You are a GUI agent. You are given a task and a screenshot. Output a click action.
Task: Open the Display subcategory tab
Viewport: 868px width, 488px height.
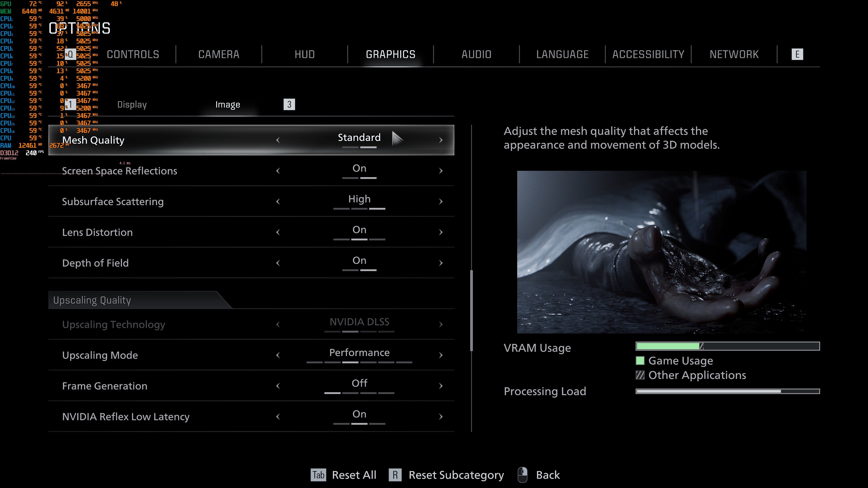[x=132, y=104]
